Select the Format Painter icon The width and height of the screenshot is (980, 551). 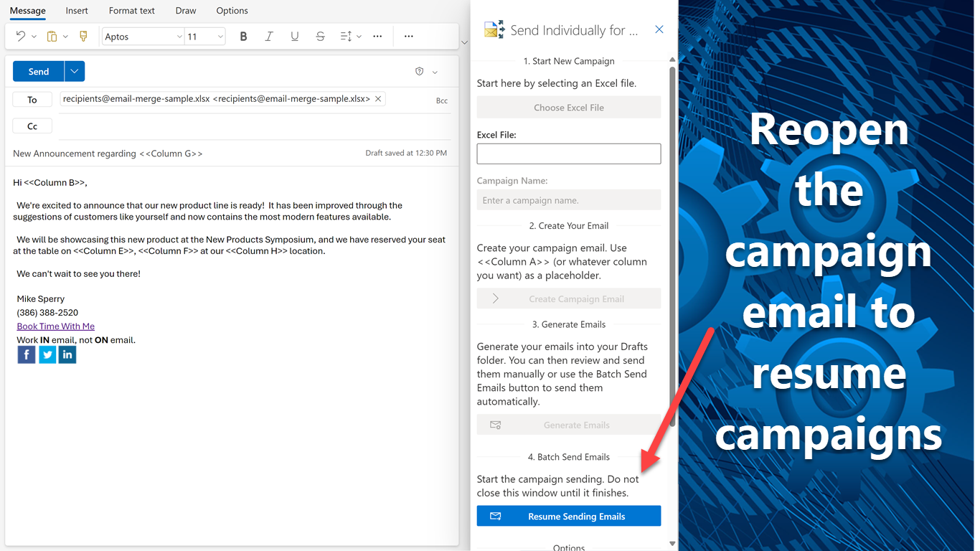(83, 37)
